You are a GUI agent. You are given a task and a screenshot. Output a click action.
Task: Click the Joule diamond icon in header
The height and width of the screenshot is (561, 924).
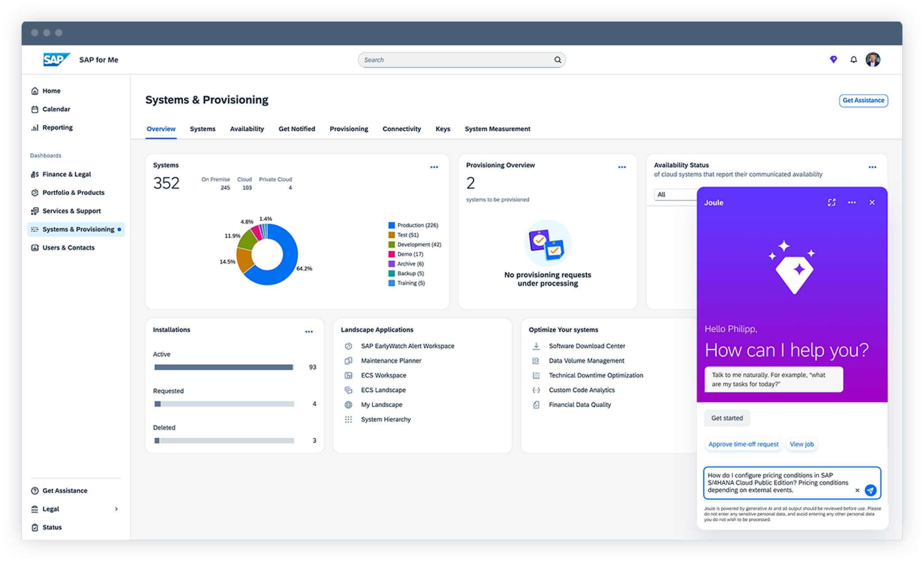(833, 59)
